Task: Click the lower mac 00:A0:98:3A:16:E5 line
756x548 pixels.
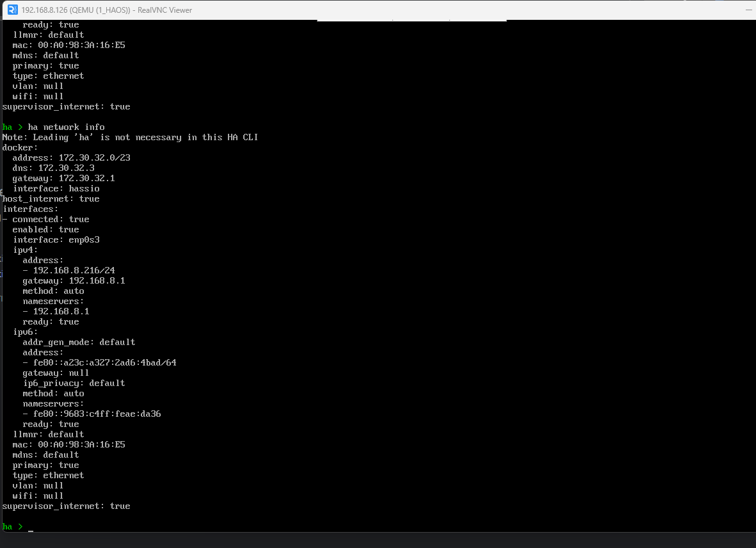Action: [x=68, y=444]
